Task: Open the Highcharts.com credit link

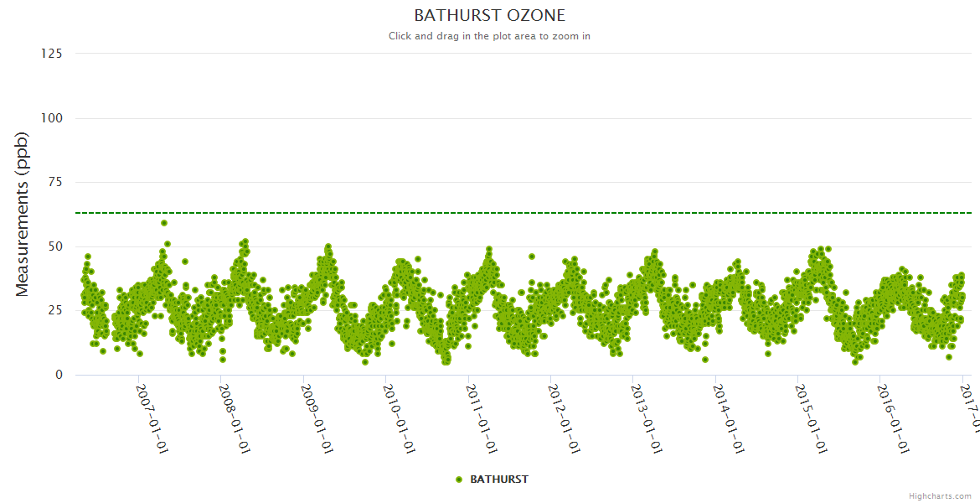Action: pyautogui.click(x=940, y=496)
